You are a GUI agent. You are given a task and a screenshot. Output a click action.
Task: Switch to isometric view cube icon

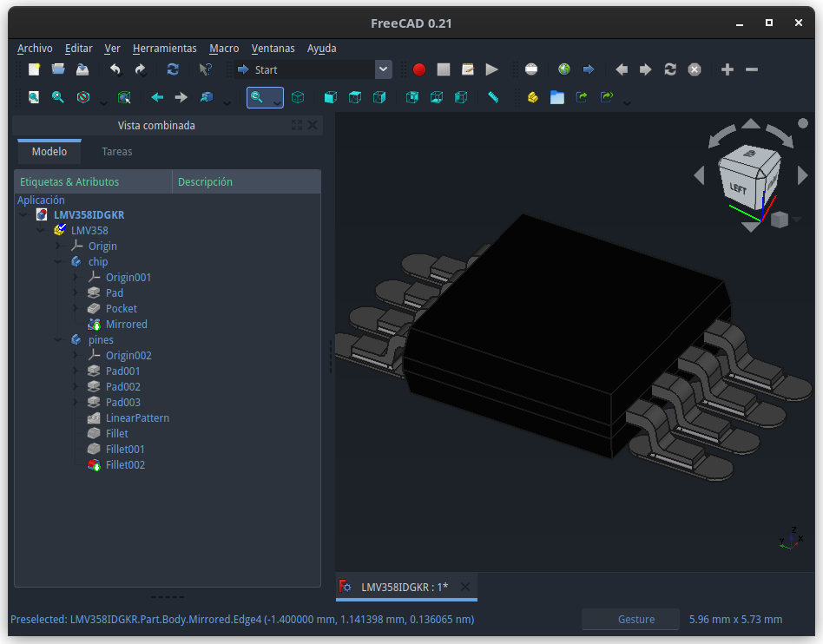click(298, 97)
